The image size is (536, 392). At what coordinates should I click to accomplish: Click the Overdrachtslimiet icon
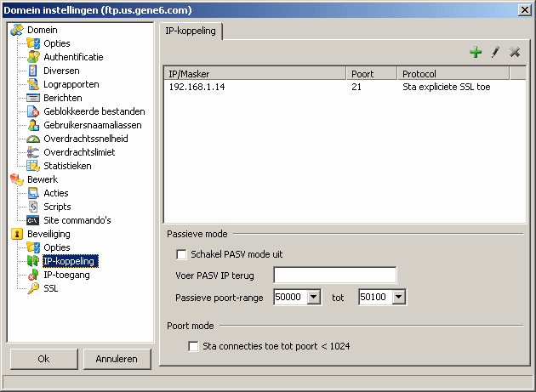coord(33,152)
